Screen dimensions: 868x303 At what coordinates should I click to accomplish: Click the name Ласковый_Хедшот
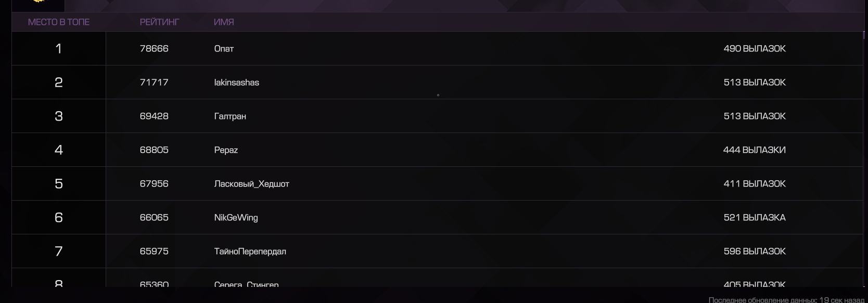(252, 184)
